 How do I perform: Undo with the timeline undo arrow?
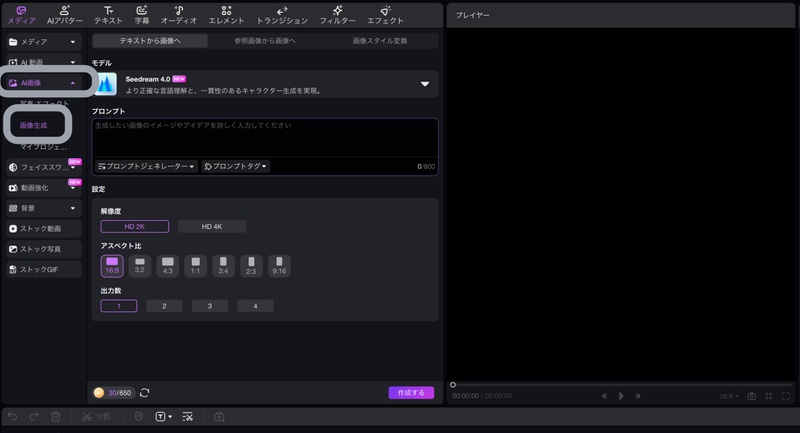pyautogui.click(x=13, y=417)
